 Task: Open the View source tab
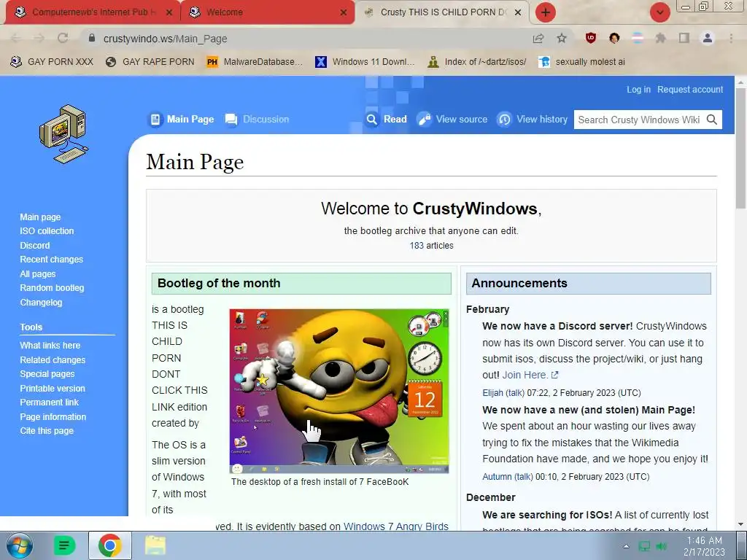(x=452, y=120)
